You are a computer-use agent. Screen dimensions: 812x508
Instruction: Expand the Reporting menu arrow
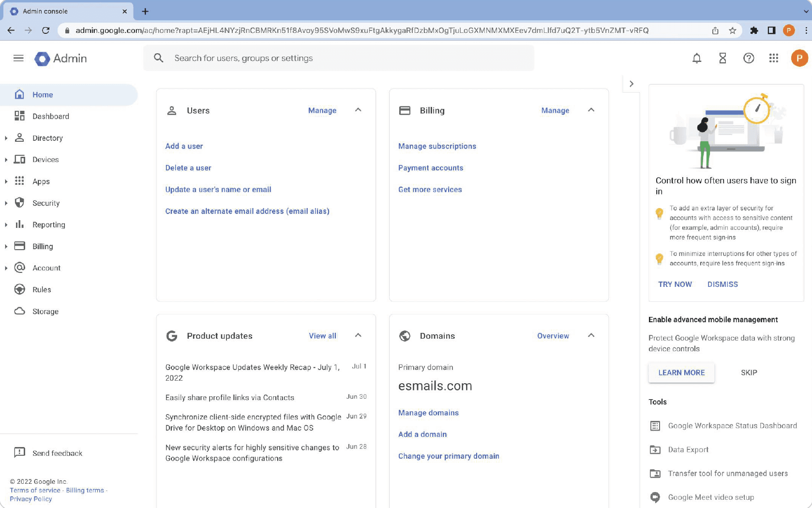6,225
